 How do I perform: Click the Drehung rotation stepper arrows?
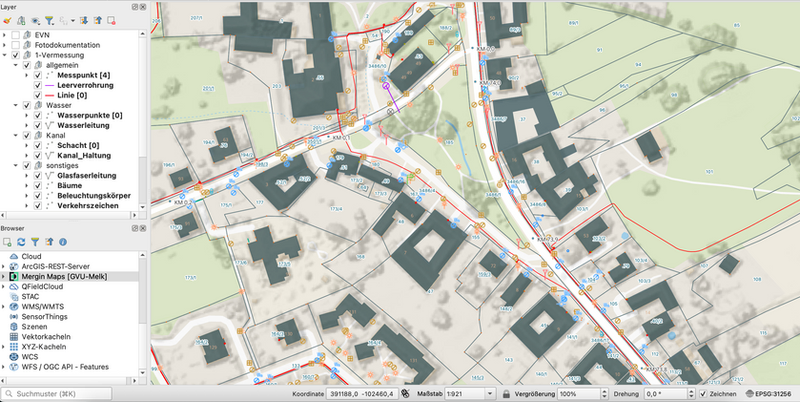(x=691, y=394)
